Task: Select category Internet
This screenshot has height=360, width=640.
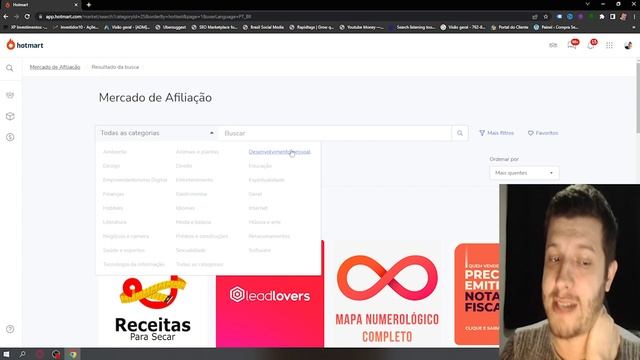Action: click(x=258, y=208)
